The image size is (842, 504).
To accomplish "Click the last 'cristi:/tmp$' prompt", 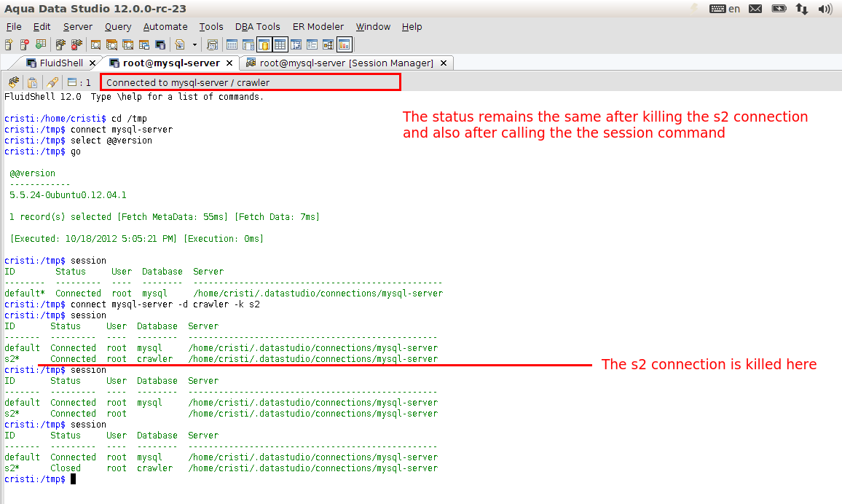I will (x=35, y=479).
